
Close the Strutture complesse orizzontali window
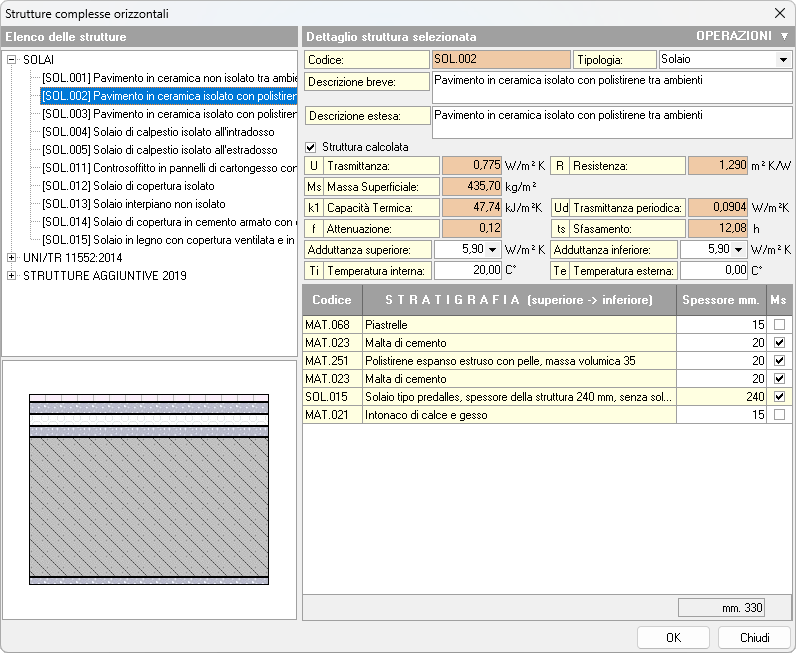coord(779,13)
